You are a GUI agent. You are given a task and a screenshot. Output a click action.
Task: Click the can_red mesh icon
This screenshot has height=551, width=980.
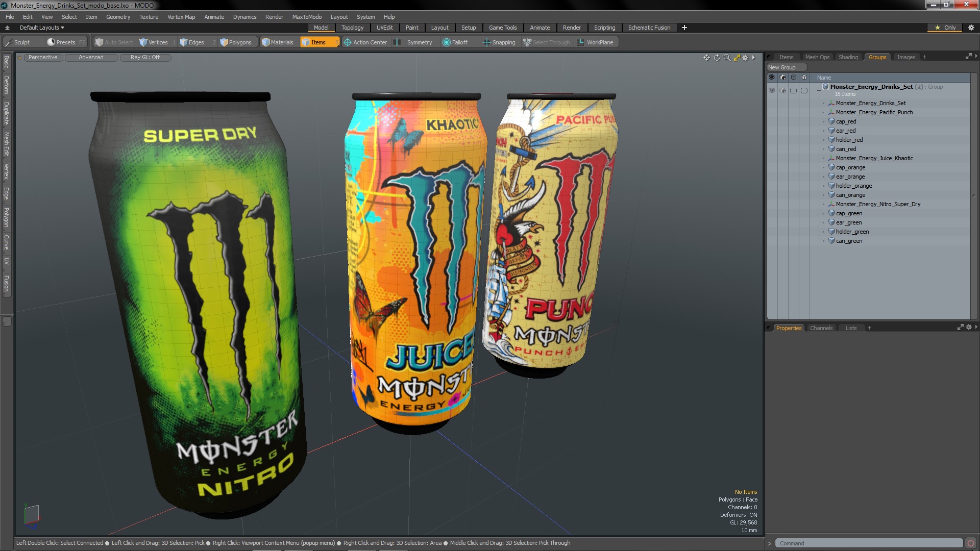(831, 149)
